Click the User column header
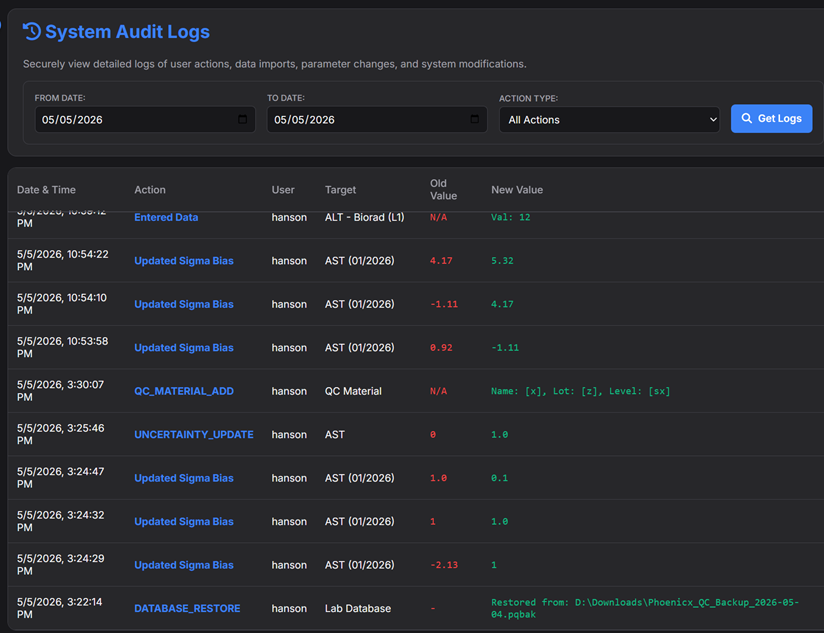Screen dimensions: 824x633 click(283, 190)
